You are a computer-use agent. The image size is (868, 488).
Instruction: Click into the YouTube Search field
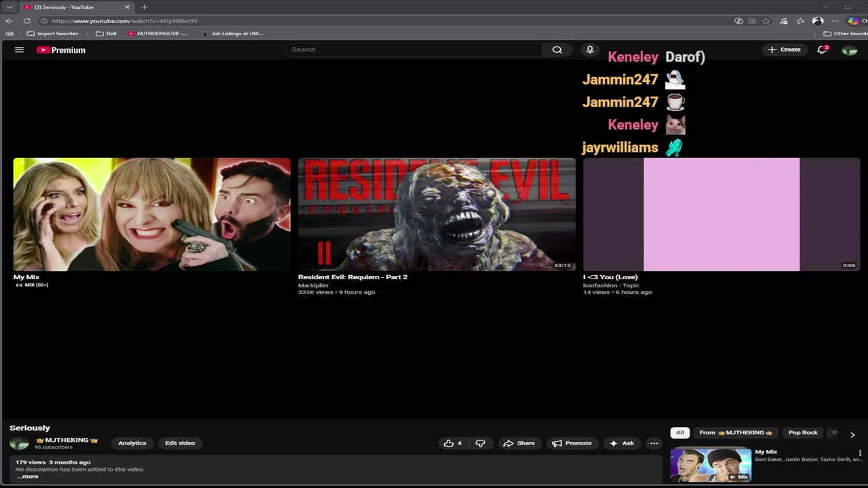point(414,49)
